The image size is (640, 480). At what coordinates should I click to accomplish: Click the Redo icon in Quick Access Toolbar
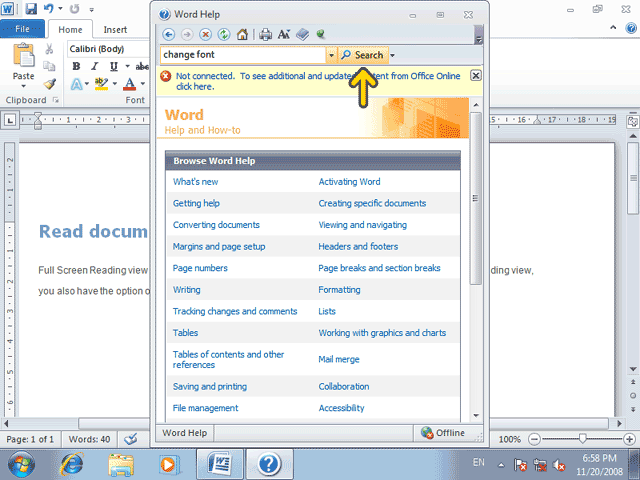coord(74,9)
